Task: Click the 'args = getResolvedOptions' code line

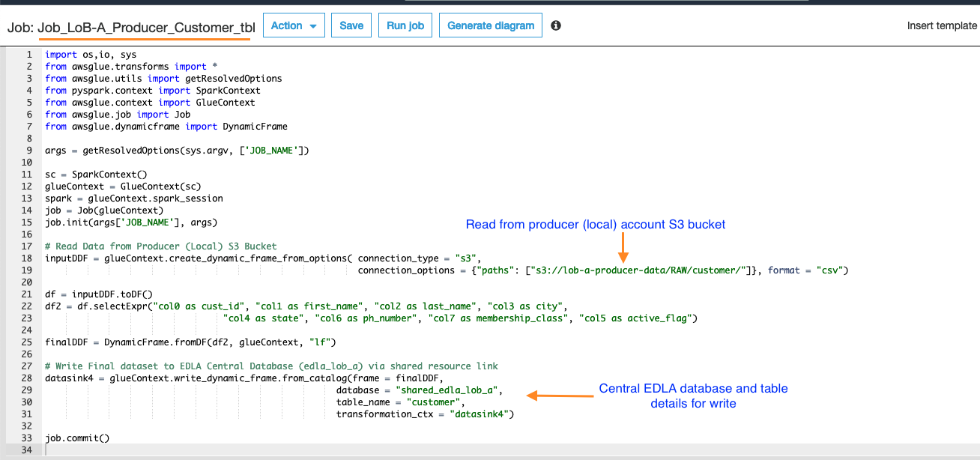Action: [x=177, y=151]
